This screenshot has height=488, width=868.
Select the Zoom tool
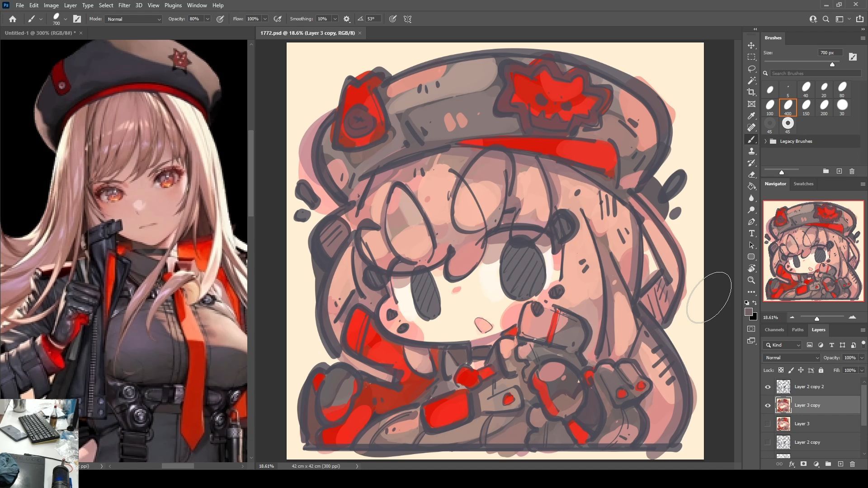pos(751,280)
